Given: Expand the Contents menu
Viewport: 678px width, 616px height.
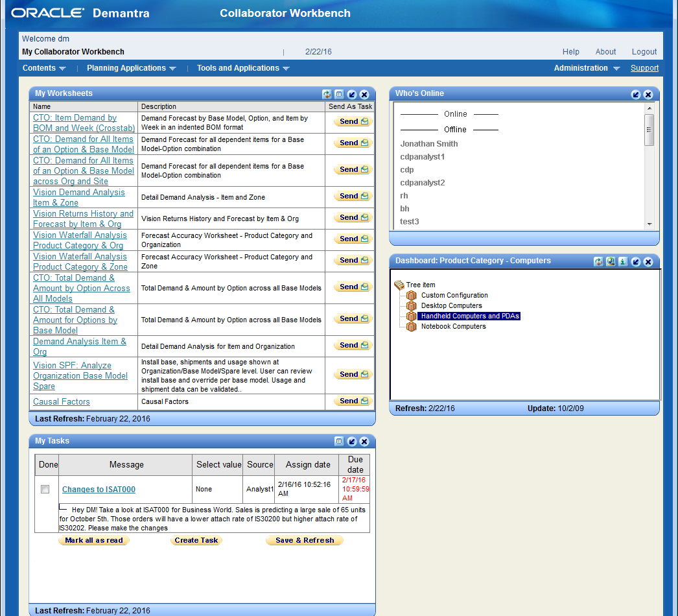Looking at the screenshot, I should click(x=43, y=68).
